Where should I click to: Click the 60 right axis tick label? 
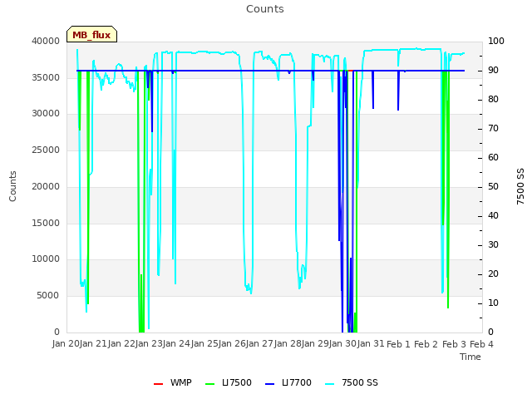(493, 157)
